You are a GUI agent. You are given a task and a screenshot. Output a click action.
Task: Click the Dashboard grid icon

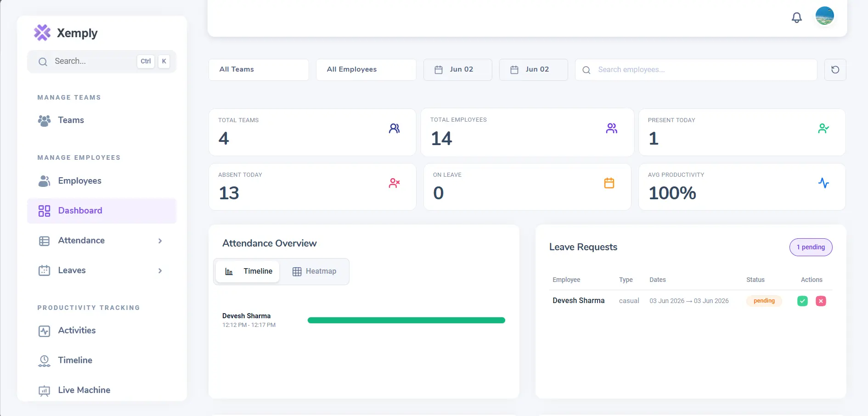pos(44,211)
